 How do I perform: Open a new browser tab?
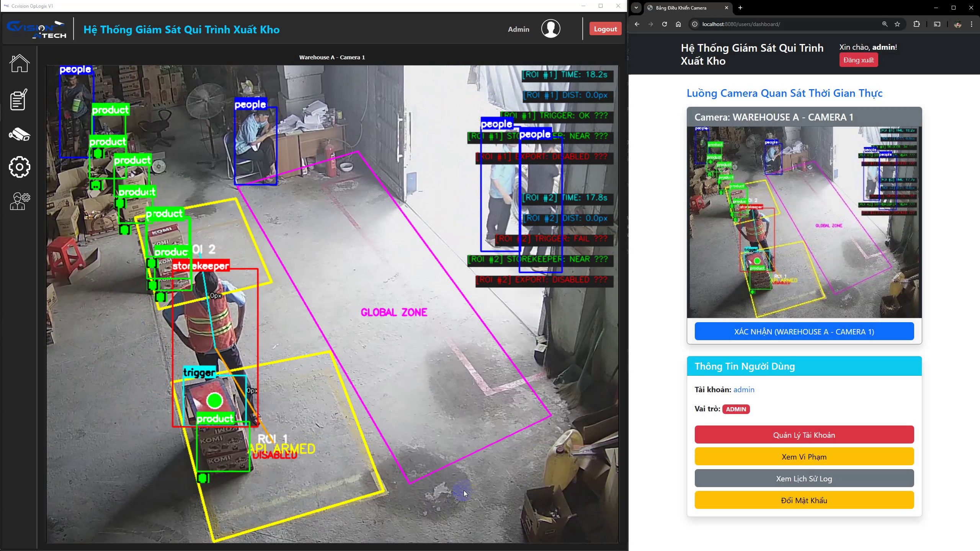(x=740, y=8)
